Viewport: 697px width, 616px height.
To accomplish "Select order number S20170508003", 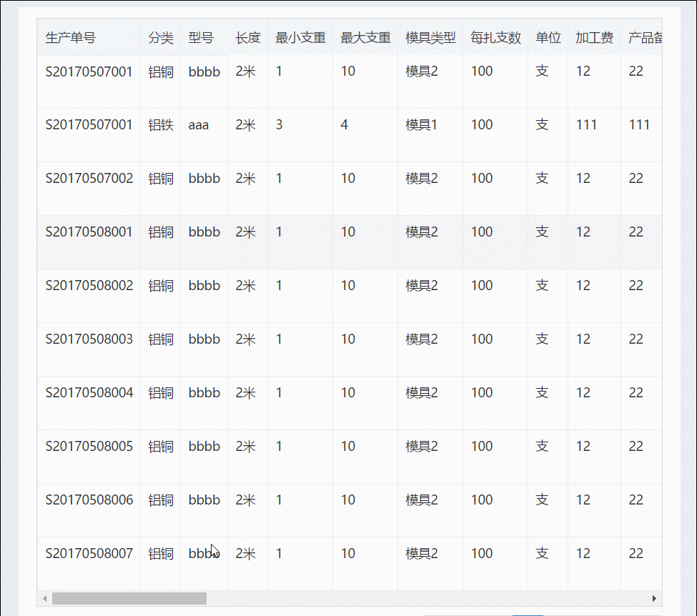I will tap(89, 339).
